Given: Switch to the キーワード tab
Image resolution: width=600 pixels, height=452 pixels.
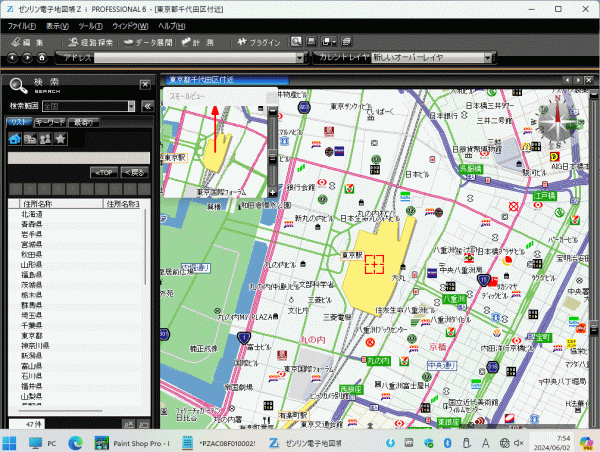Looking at the screenshot, I should pos(50,122).
